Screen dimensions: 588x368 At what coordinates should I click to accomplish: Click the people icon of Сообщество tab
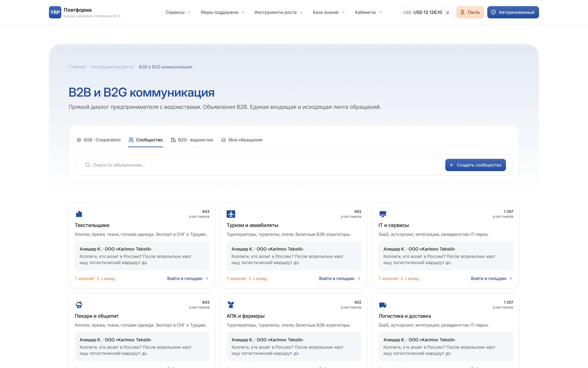pos(131,140)
